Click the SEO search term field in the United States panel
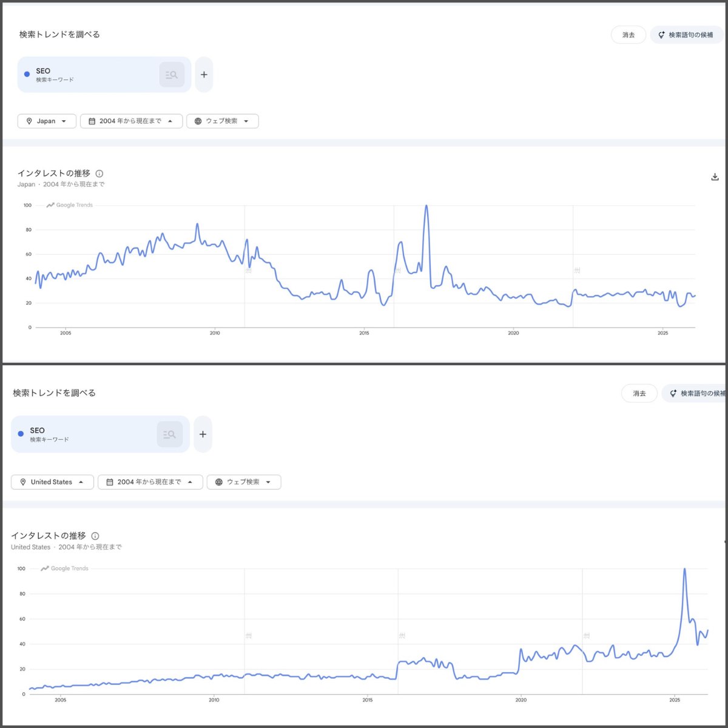The width and height of the screenshot is (728, 728). (85, 434)
